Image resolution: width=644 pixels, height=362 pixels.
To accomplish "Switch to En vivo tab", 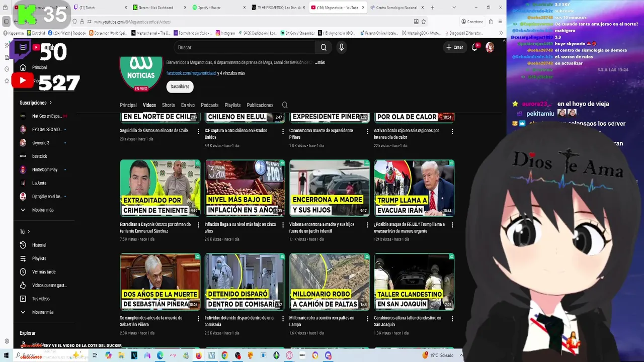I will coord(188,105).
